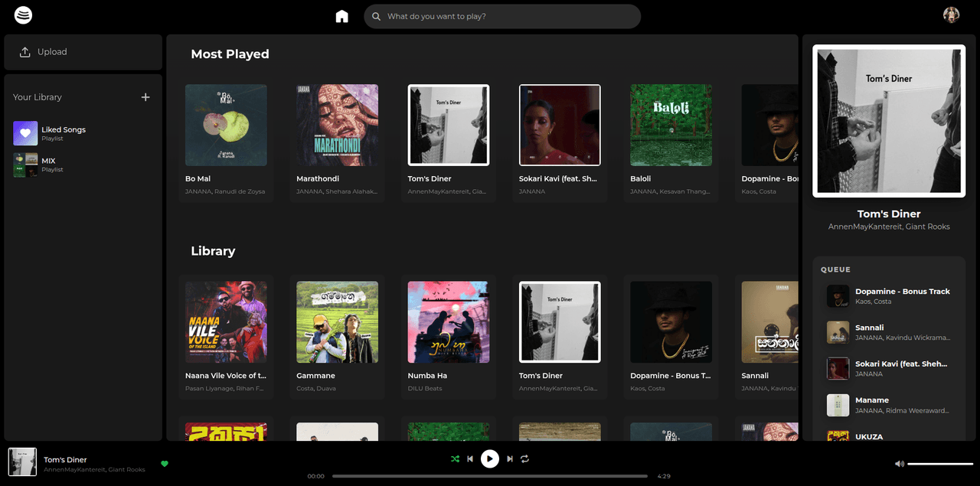Viewport: 980px width, 486px height.
Task: Skip to the next track
Action: (510, 459)
